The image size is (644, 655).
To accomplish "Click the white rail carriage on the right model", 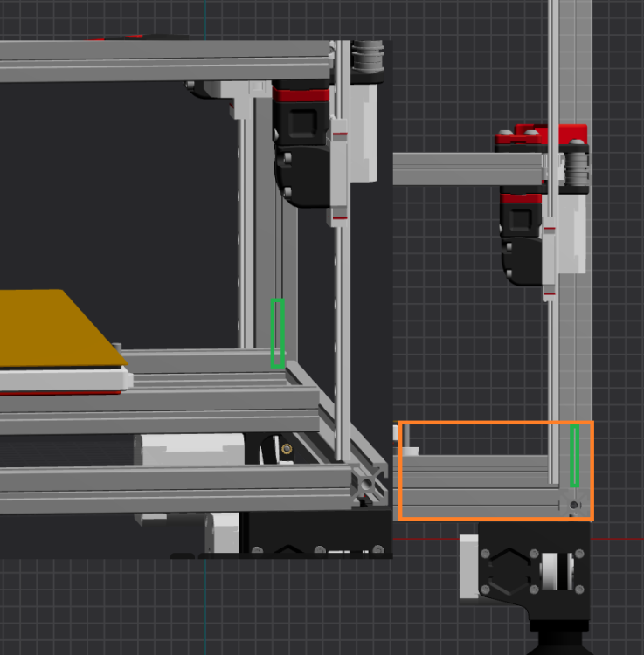I will (x=550, y=259).
